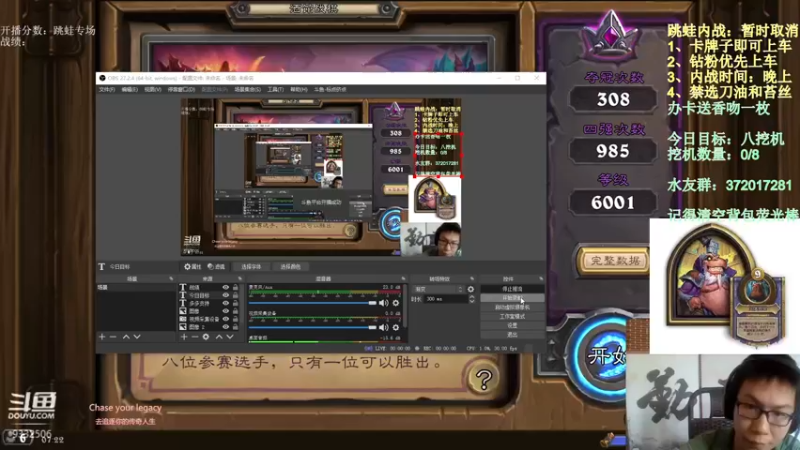
Task: Click the blue 开始 play button in game
Action: point(602,356)
